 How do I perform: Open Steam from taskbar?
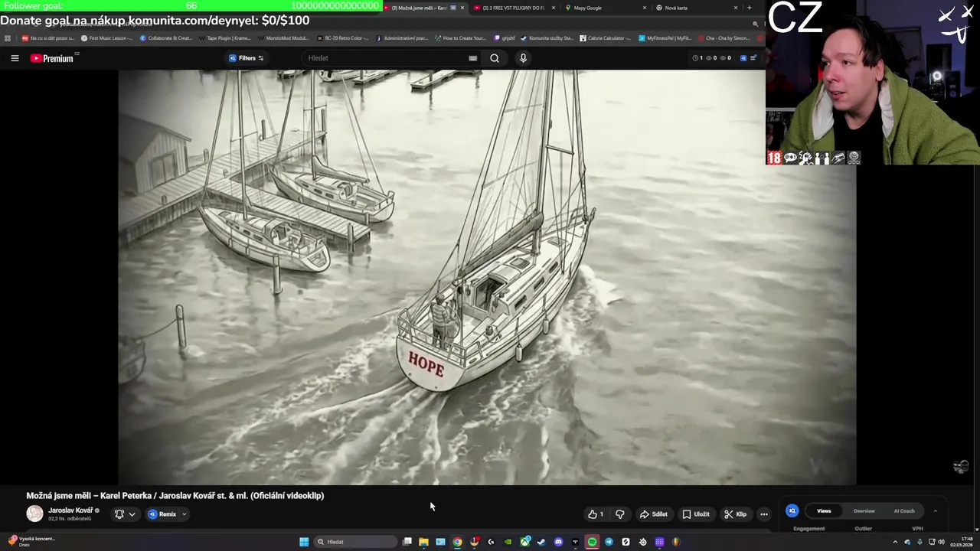point(541,542)
